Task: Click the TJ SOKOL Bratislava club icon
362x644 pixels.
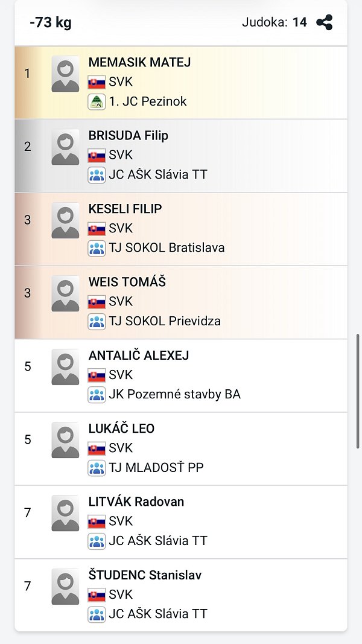Action: click(x=97, y=248)
